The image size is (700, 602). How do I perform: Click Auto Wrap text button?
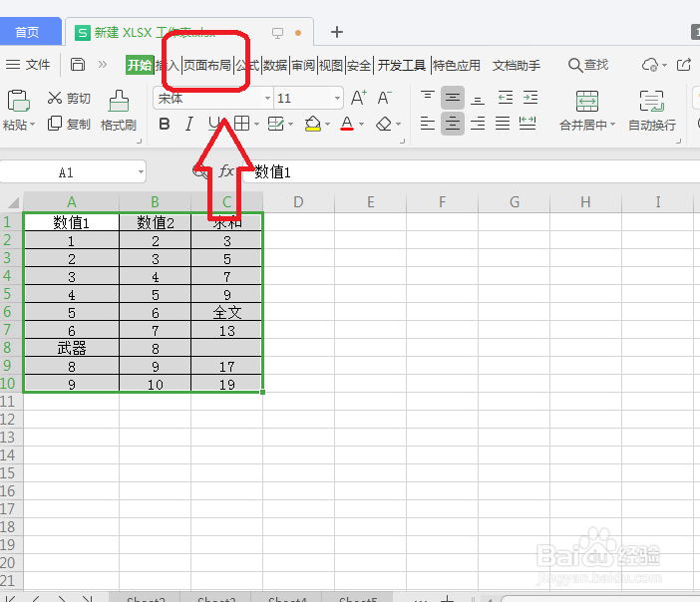click(652, 111)
